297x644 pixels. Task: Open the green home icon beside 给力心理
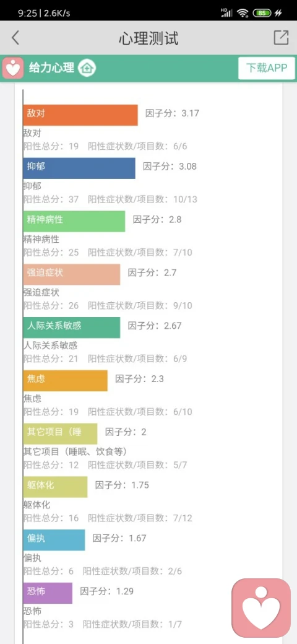pos(87,67)
